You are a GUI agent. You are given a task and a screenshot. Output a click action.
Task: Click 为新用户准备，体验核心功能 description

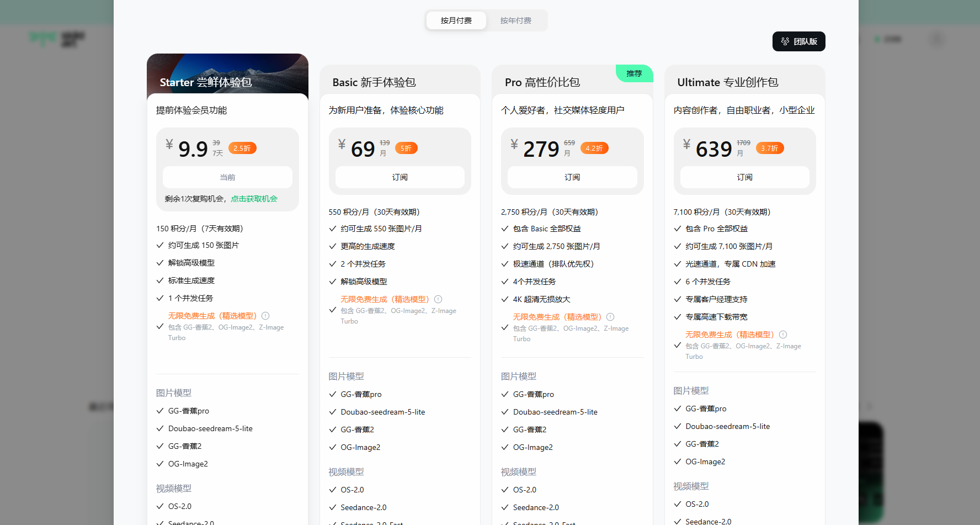click(x=386, y=110)
